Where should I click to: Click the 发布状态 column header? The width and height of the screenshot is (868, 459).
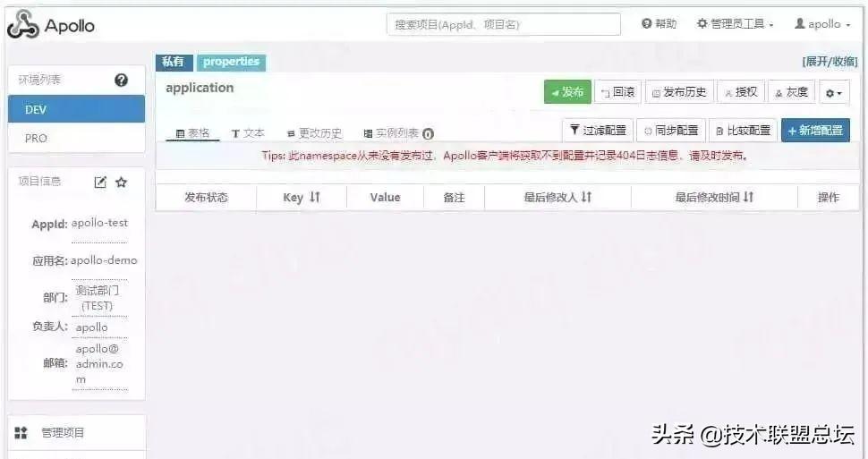pos(206,197)
